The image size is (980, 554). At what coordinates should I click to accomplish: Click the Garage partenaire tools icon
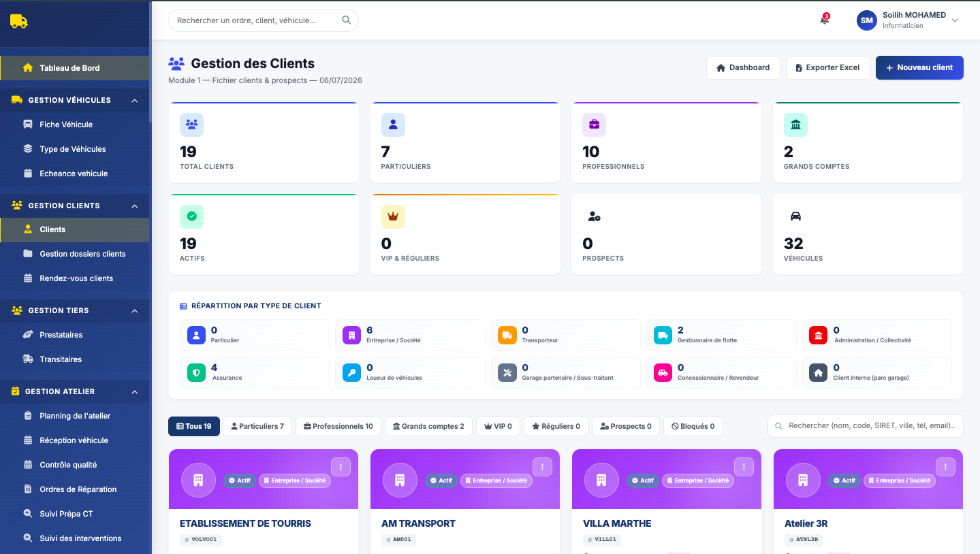point(507,372)
